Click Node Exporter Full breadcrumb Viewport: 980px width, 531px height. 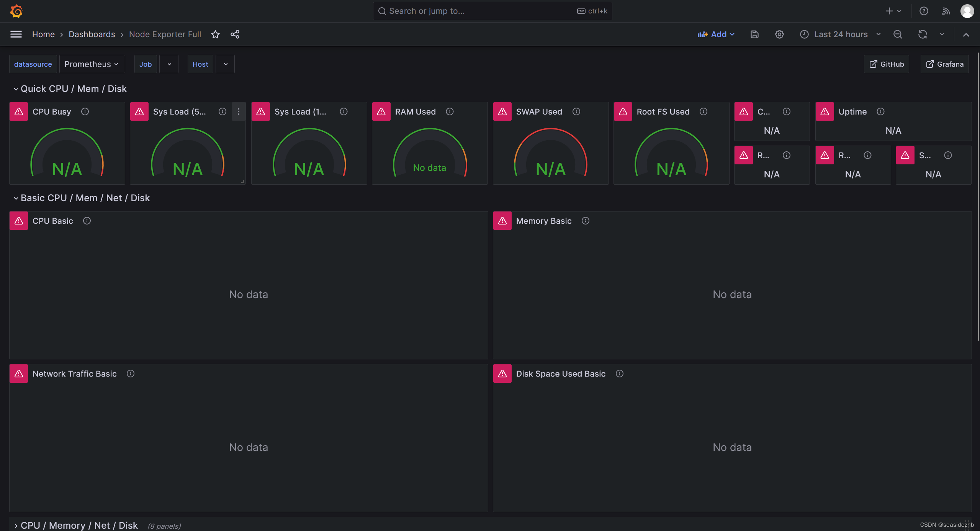pyautogui.click(x=165, y=34)
